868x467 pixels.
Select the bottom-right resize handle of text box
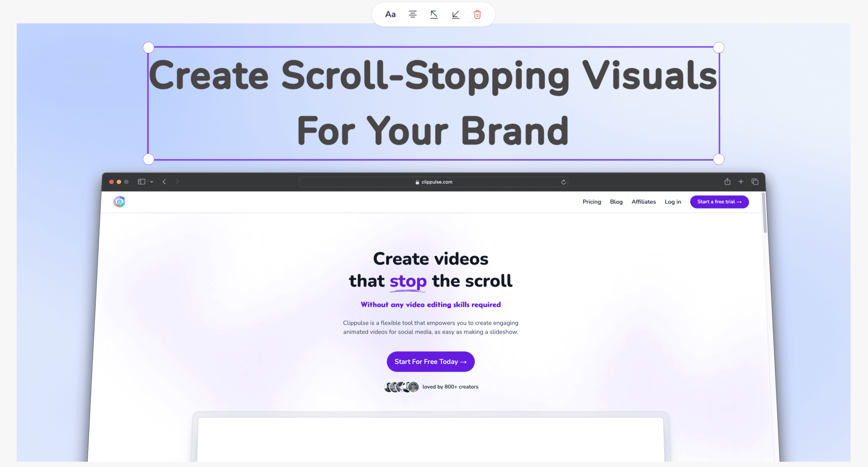pos(719,159)
